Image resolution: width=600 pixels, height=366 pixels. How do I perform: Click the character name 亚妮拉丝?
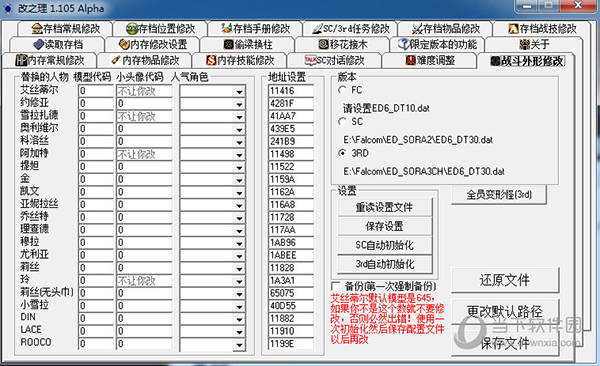tap(39, 203)
